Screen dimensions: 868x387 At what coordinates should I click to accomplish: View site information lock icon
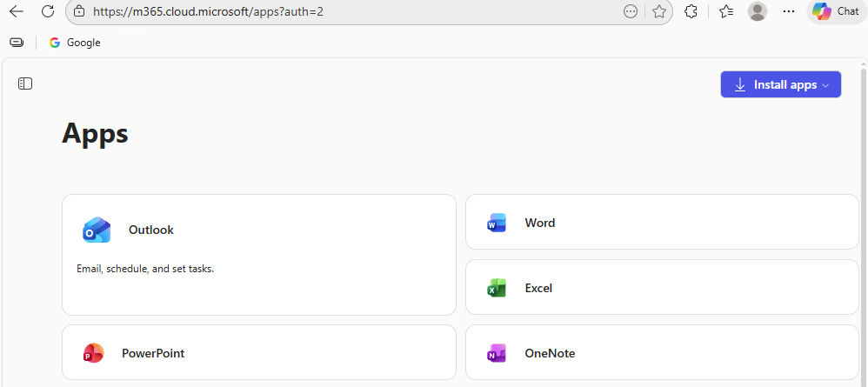79,11
